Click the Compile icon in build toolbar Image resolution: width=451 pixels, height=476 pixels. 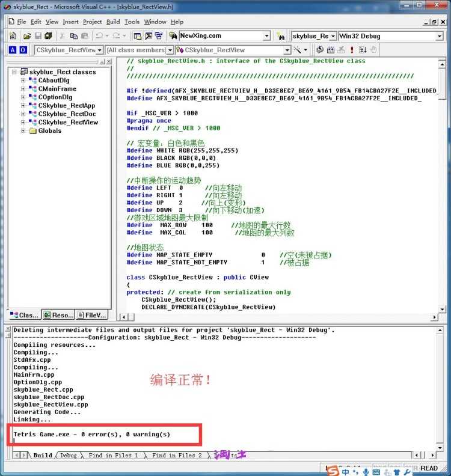click(320, 50)
